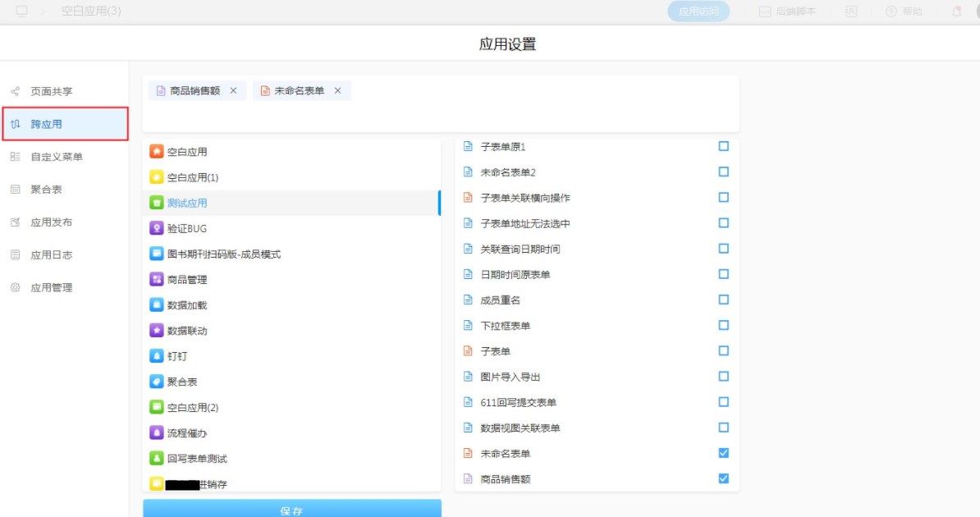The width and height of the screenshot is (980, 517).
Task: Click the 流程催办 app icon
Action: pos(156,432)
